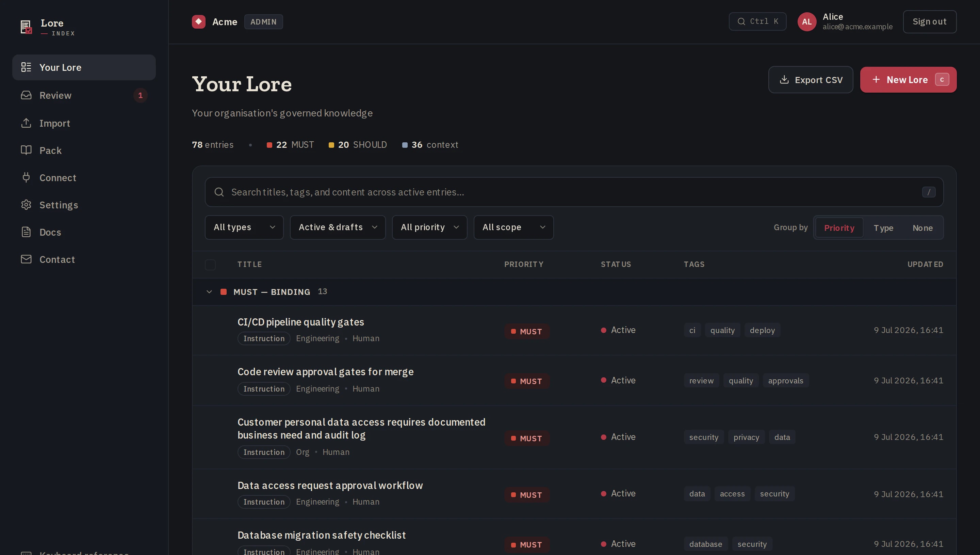Click the Connect plug icon
The height and width of the screenshot is (555, 980).
(26, 177)
